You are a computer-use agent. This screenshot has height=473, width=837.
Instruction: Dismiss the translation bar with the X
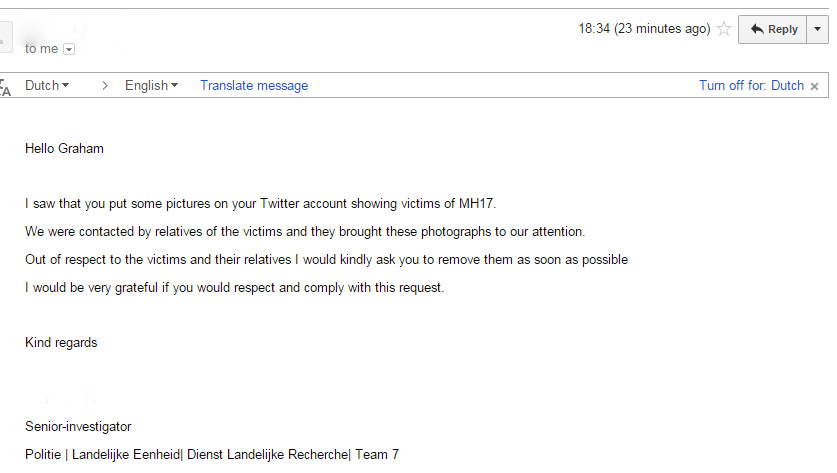[814, 86]
